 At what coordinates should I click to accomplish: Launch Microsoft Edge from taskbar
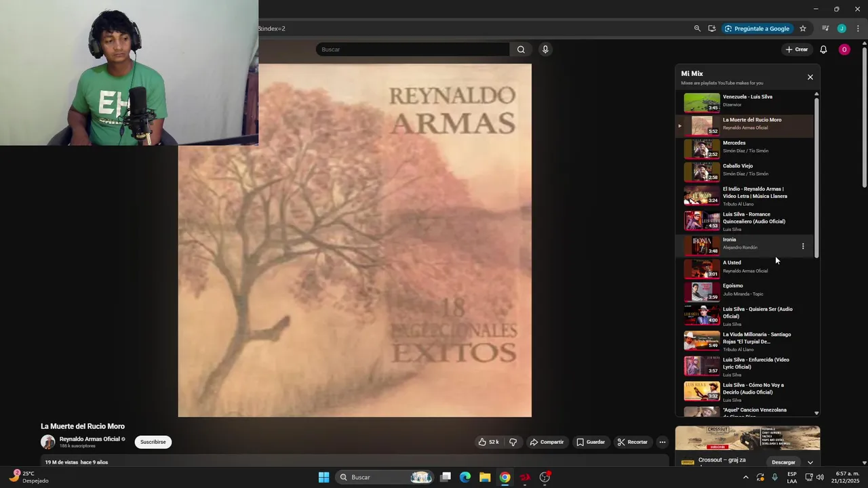(x=465, y=477)
